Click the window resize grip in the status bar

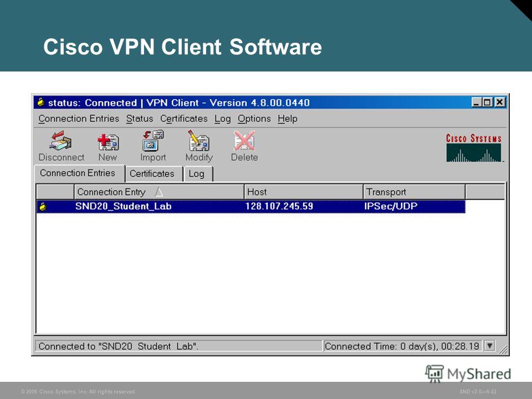click(503, 349)
